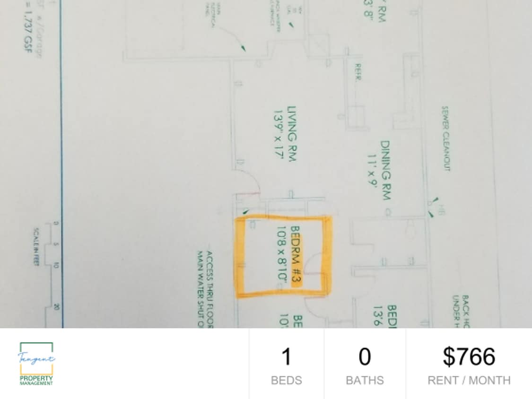
Task: Click the orange highlighted Bedrm #3 box
Action: point(283,257)
